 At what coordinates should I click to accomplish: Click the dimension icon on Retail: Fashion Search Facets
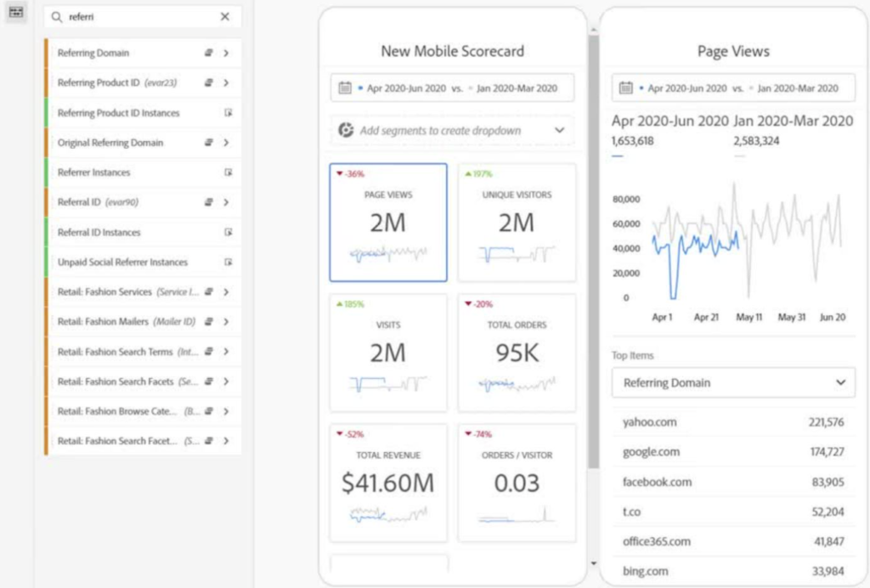209,381
